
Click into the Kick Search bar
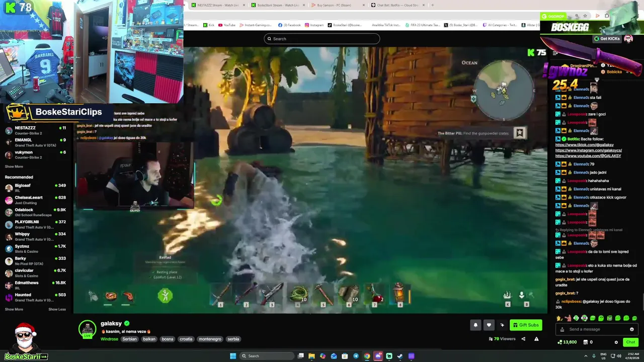tap(322, 39)
